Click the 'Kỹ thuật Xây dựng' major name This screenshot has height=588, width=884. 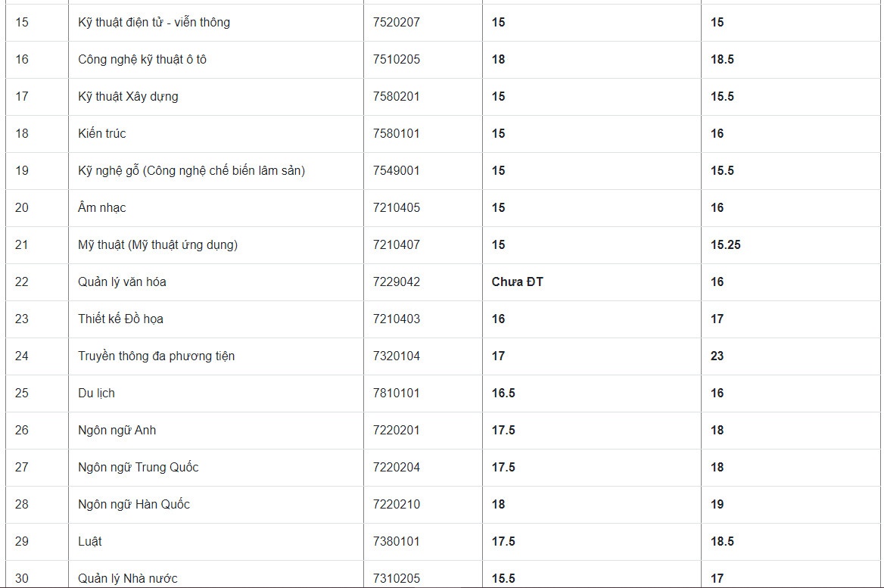click(128, 96)
